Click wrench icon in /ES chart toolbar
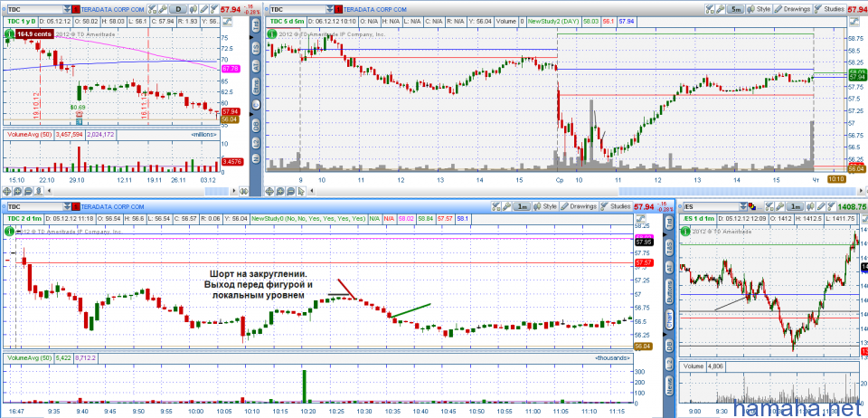The height and width of the screenshot is (418, 868). tap(779, 206)
